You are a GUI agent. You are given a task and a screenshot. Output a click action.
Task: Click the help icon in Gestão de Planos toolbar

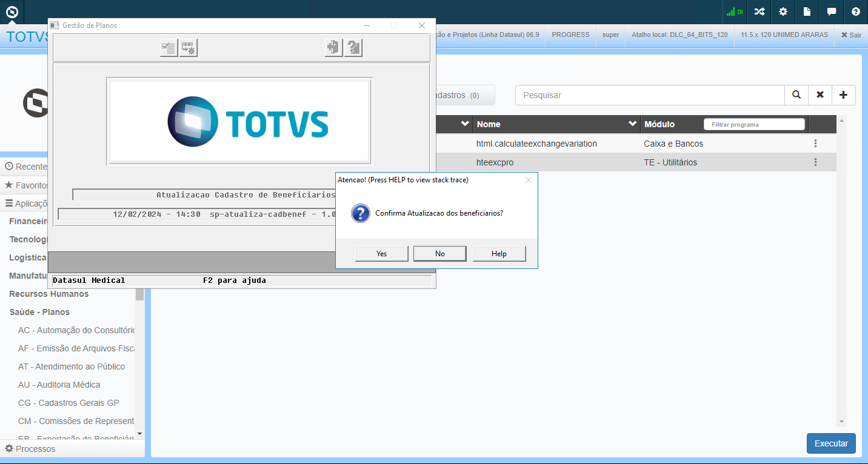(x=353, y=48)
